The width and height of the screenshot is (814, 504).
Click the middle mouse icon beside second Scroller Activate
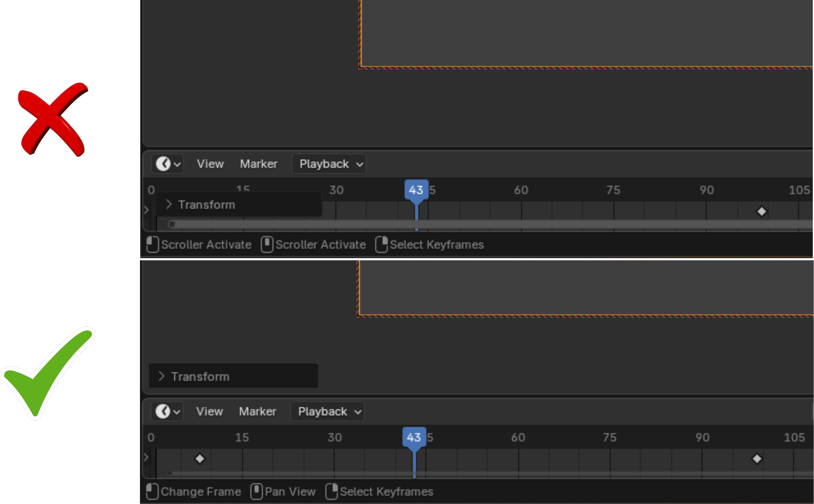click(267, 244)
